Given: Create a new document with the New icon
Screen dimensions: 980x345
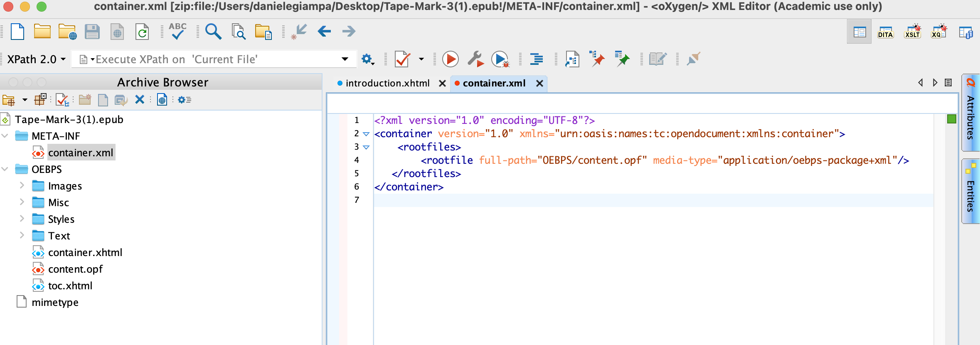Looking at the screenshot, I should (x=17, y=32).
